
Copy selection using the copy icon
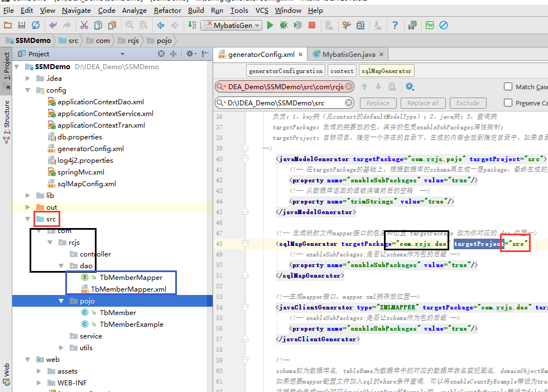[x=98, y=25]
